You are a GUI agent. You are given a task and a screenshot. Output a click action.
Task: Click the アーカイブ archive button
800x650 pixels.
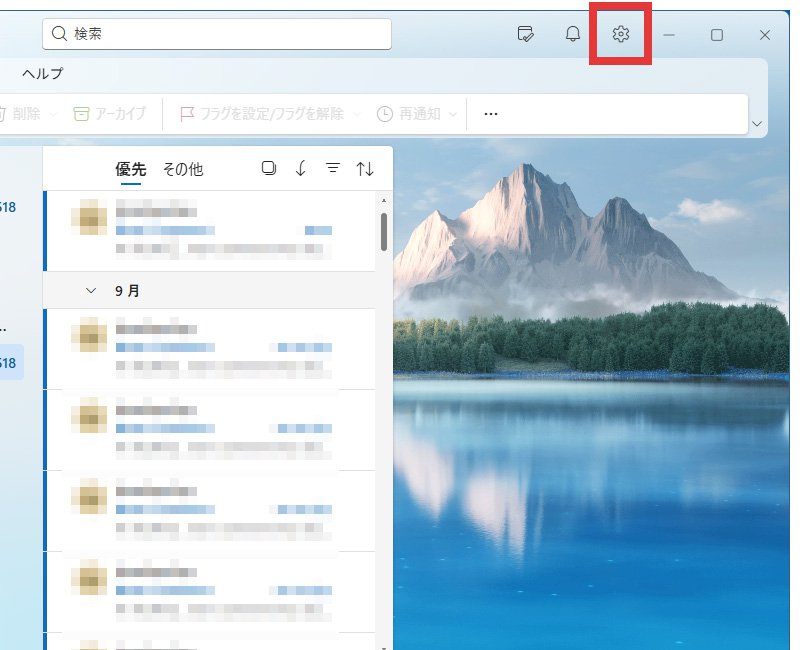[x=109, y=114]
